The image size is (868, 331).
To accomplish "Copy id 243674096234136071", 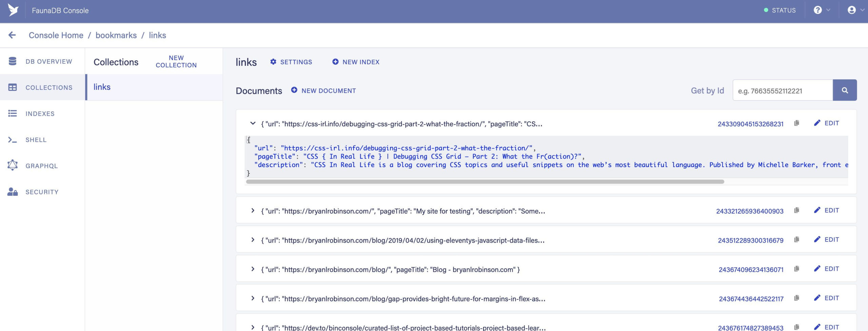I will click(x=796, y=269).
